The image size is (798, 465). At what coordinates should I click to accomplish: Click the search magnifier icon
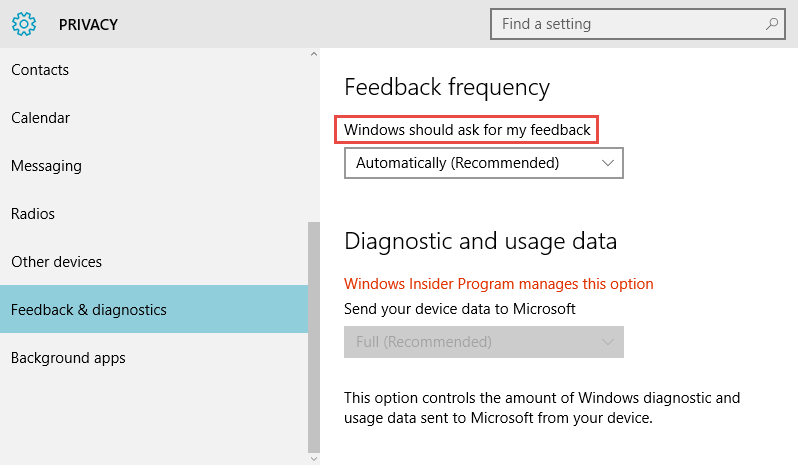tap(772, 23)
